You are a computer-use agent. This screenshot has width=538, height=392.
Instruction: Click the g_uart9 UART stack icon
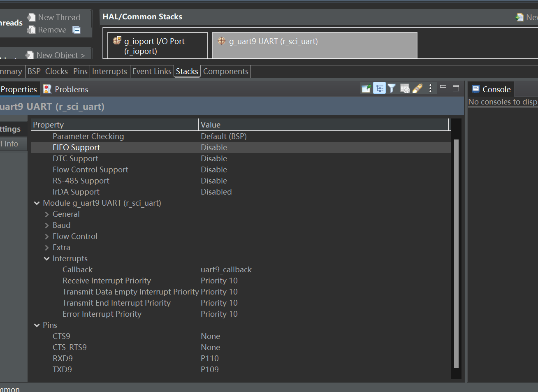coord(222,41)
